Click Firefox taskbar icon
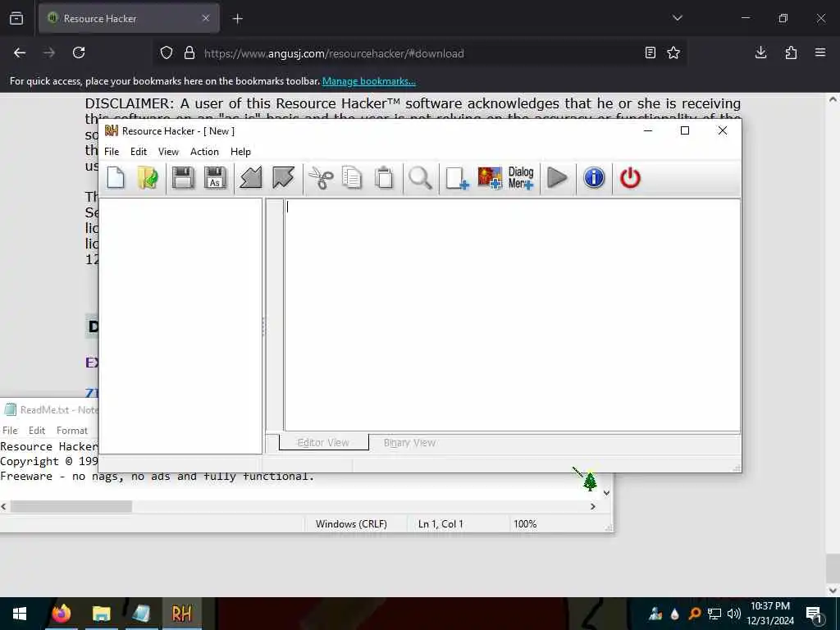 [61, 614]
